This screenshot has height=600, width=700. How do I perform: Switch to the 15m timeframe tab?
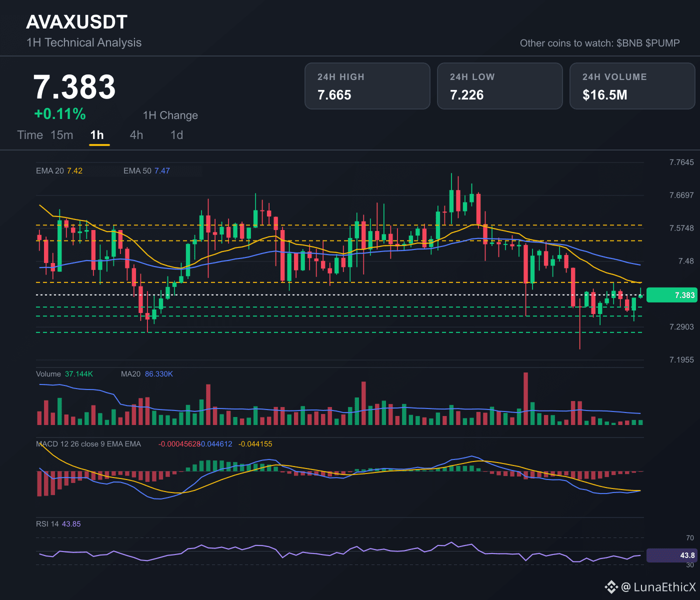click(62, 135)
